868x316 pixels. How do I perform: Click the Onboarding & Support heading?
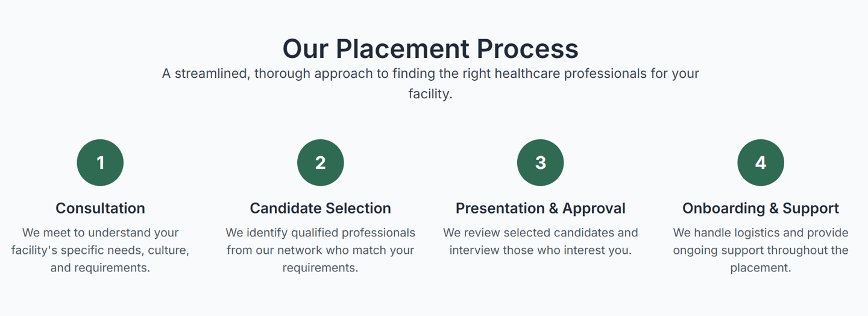click(760, 208)
